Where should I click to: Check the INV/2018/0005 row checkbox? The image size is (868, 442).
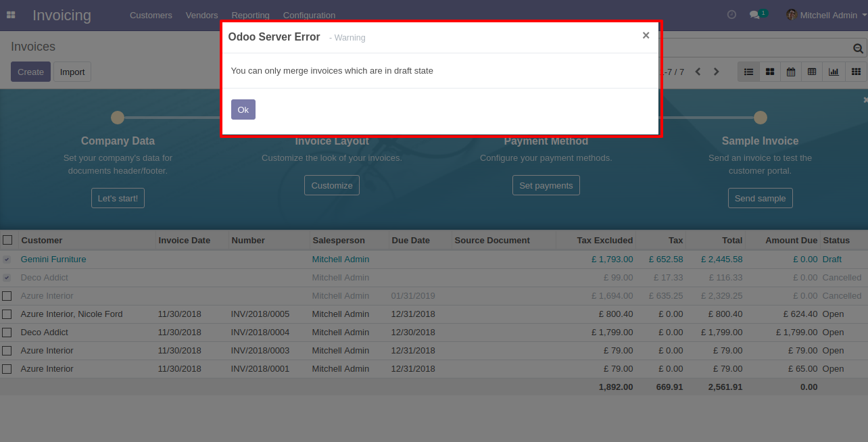pos(7,314)
